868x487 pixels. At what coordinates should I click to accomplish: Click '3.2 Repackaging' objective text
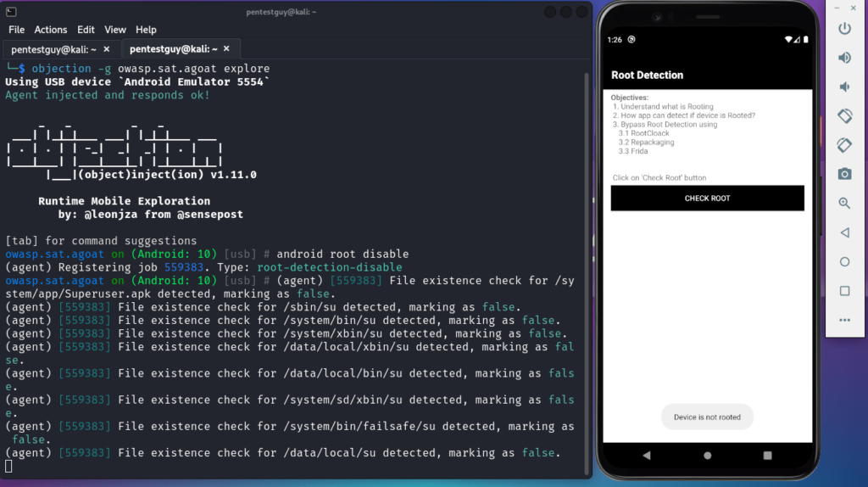(x=646, y=143)
